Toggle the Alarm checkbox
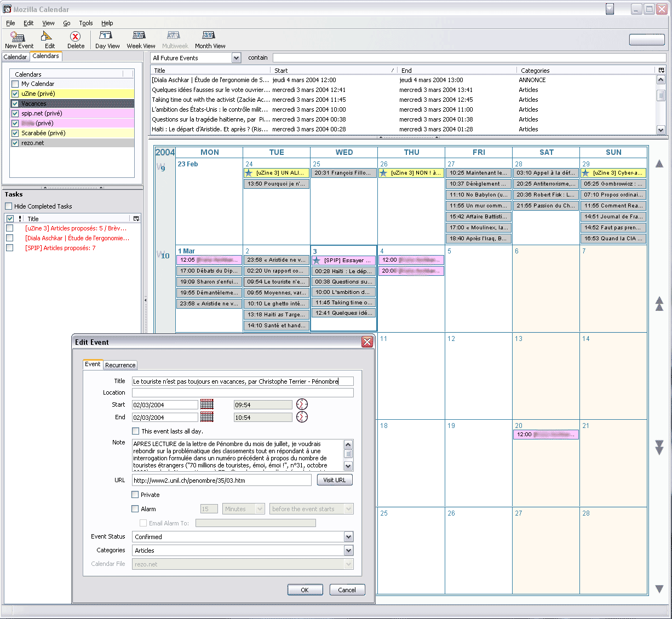 pyautogui.click(x=135, y=509)
